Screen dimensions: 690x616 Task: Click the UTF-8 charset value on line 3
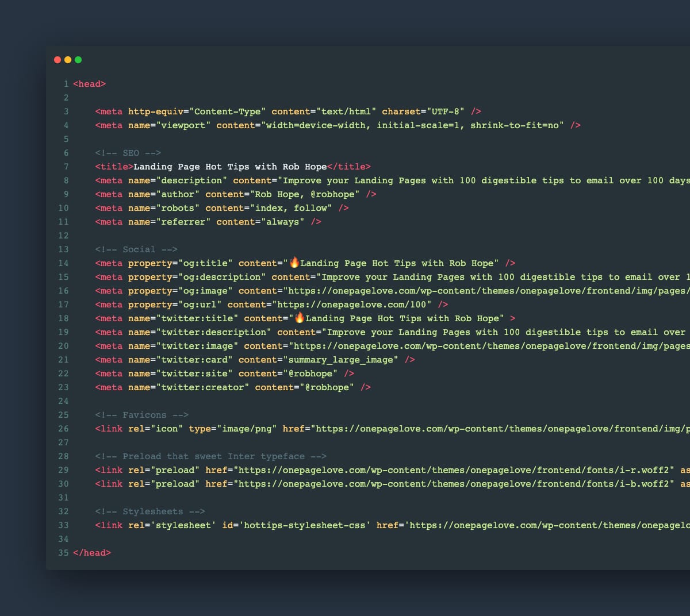[x=446, y=111]
